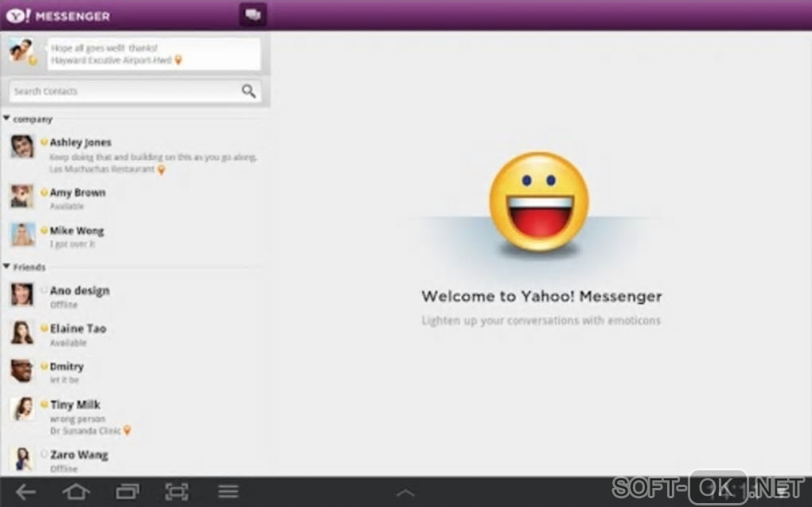Collapse the Friends contact group
The image size is (812, 507).
click(x=6, y=266)
